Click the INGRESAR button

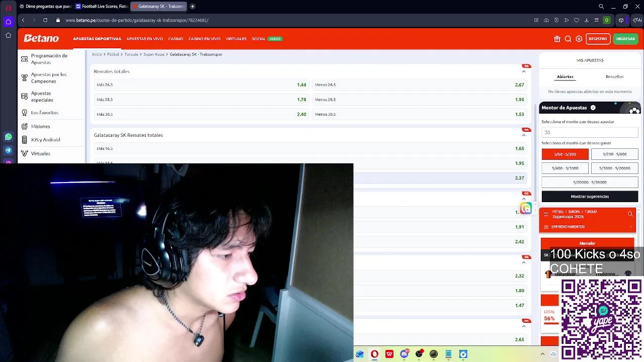625,39
